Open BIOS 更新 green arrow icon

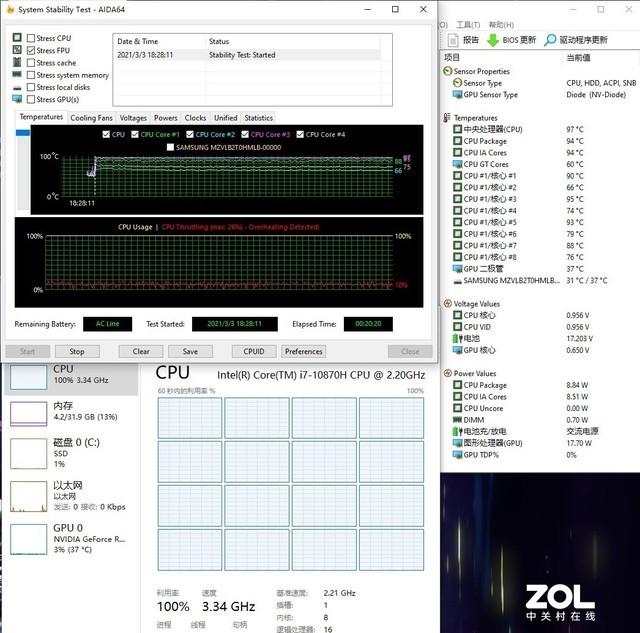[493, 40]
